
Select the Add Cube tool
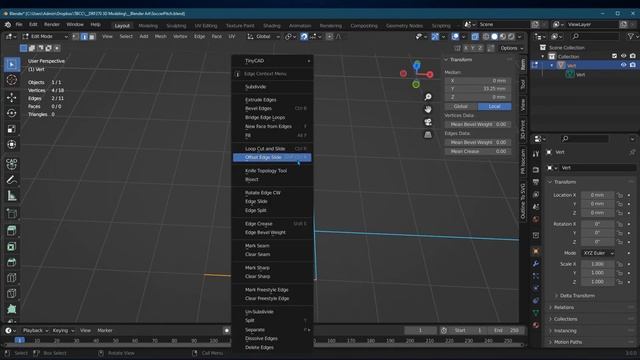[12, 213]
